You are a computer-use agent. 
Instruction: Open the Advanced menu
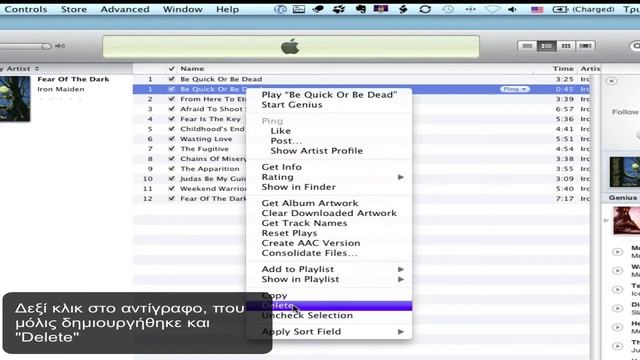click(x=125, y=9)
